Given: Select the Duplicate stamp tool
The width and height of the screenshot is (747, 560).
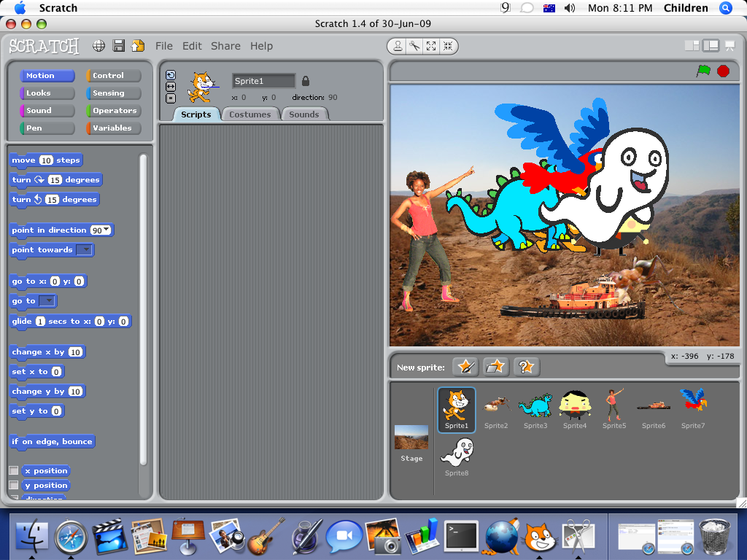Looking at the screenshot, I should (x=398, y=46).
